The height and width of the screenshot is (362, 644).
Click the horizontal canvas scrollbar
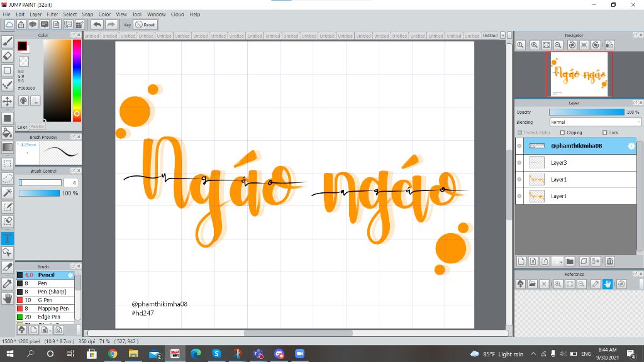pyautogui.click(x=298, y=333)
